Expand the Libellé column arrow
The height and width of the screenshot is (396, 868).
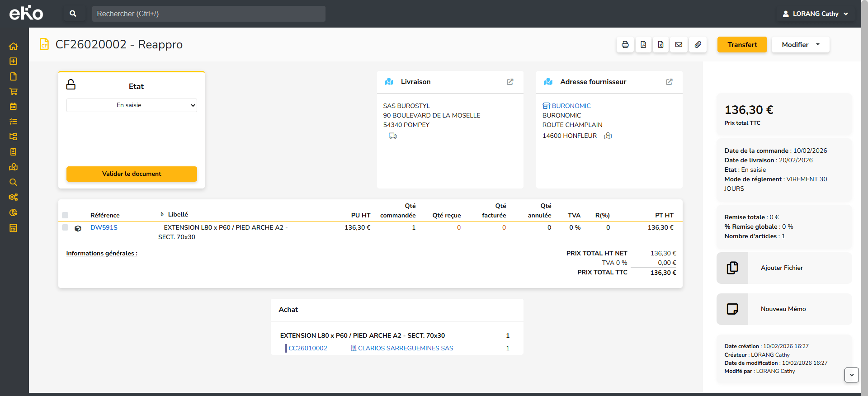click(x=162, y=214)
